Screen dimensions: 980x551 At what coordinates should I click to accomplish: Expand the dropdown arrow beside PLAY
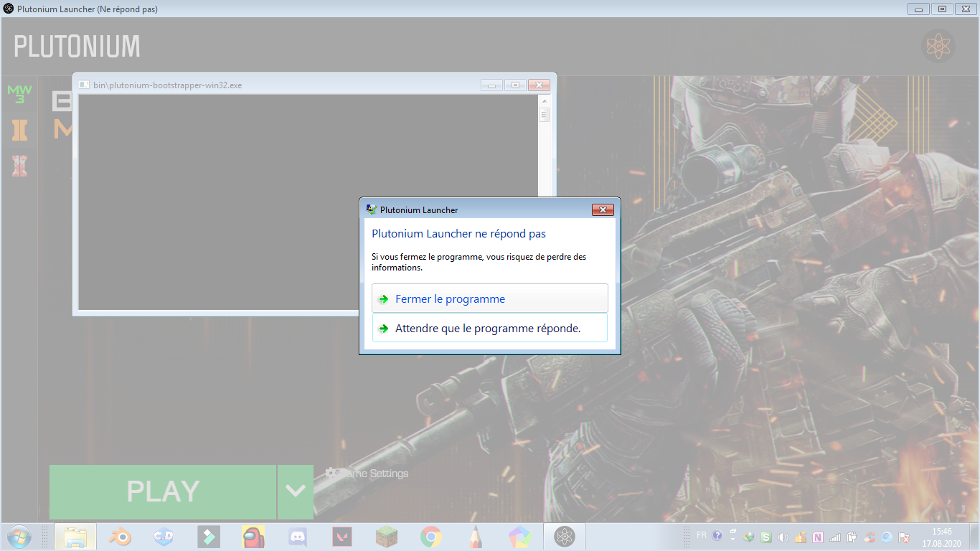(296, 491)
